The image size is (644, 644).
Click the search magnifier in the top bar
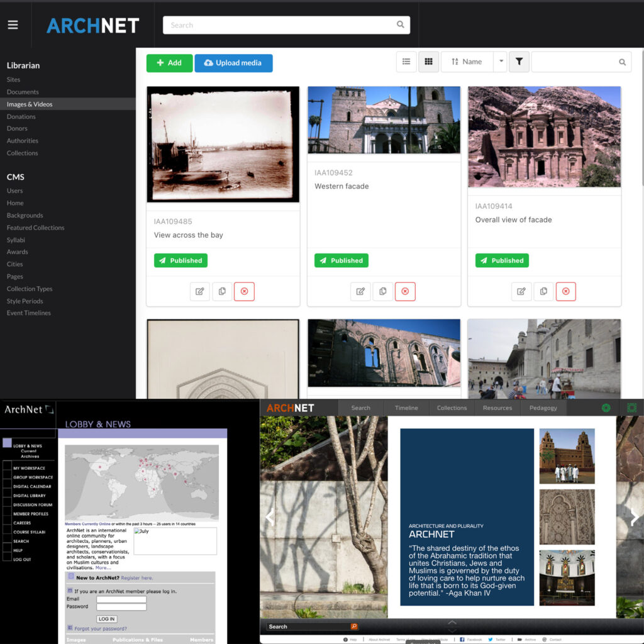click(401, 25)
